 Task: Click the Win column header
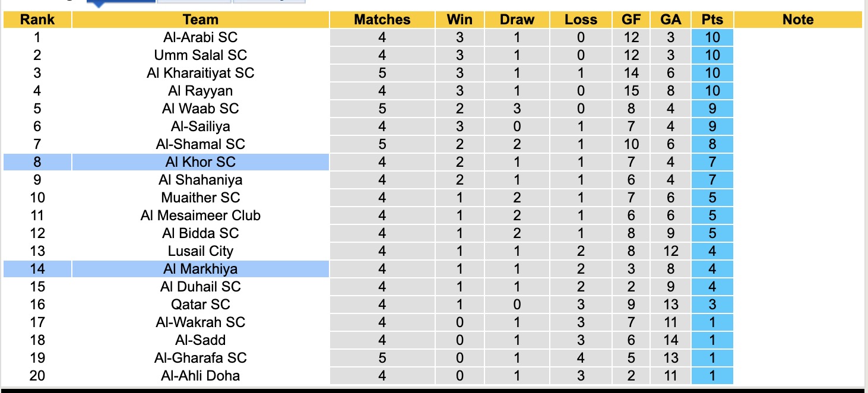pyautogui.click(x=460, y=20)
